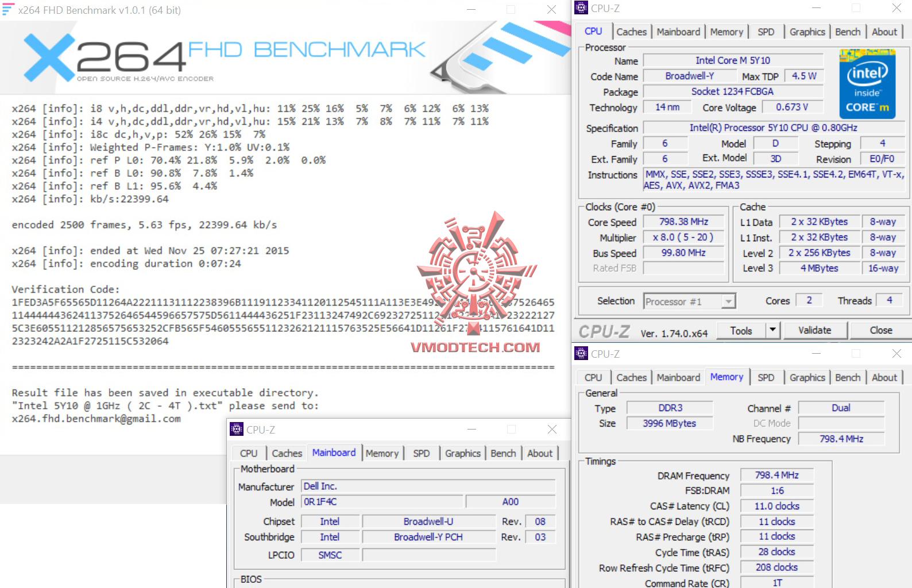Open Bench tab in the Mainboard window

point(503,453)
